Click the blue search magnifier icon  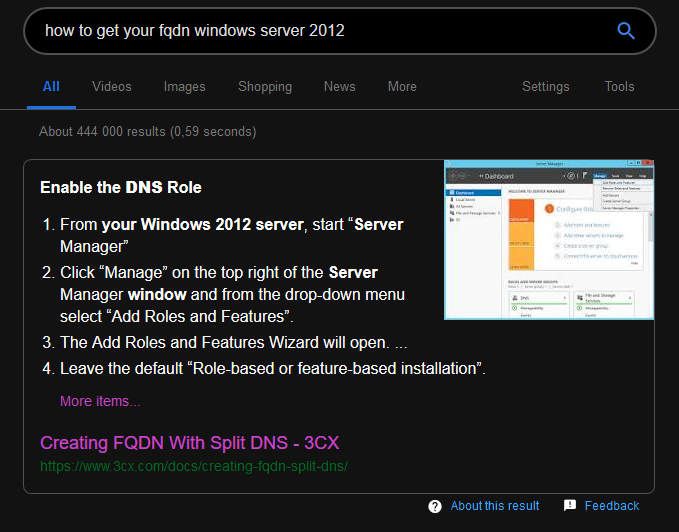626,31
